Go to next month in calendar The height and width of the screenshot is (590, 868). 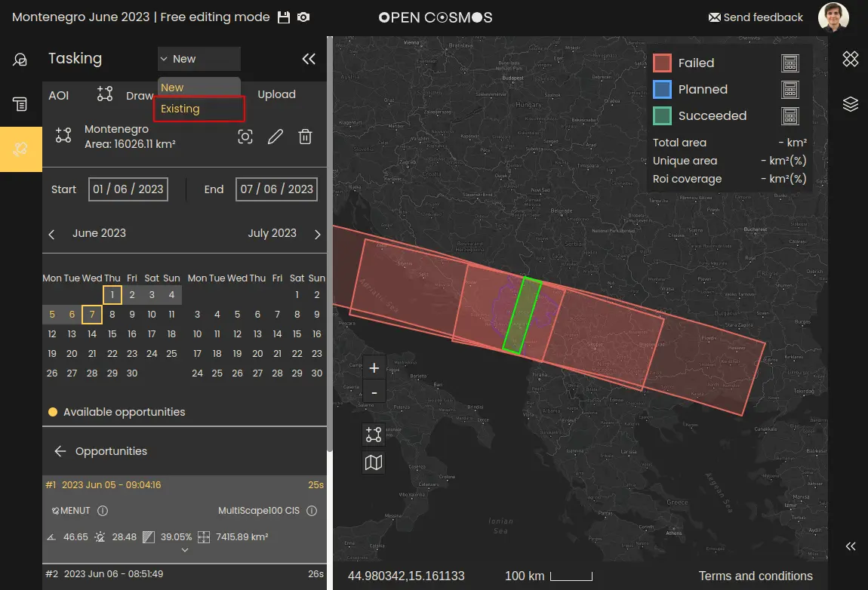click(317, 234)
